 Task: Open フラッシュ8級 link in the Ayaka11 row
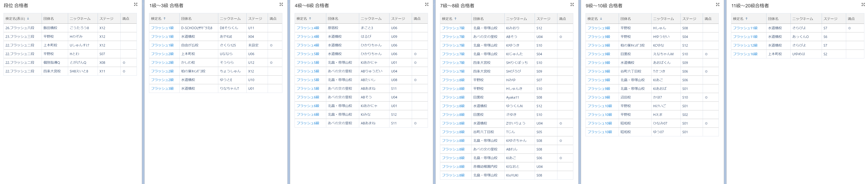click(453, 97)
